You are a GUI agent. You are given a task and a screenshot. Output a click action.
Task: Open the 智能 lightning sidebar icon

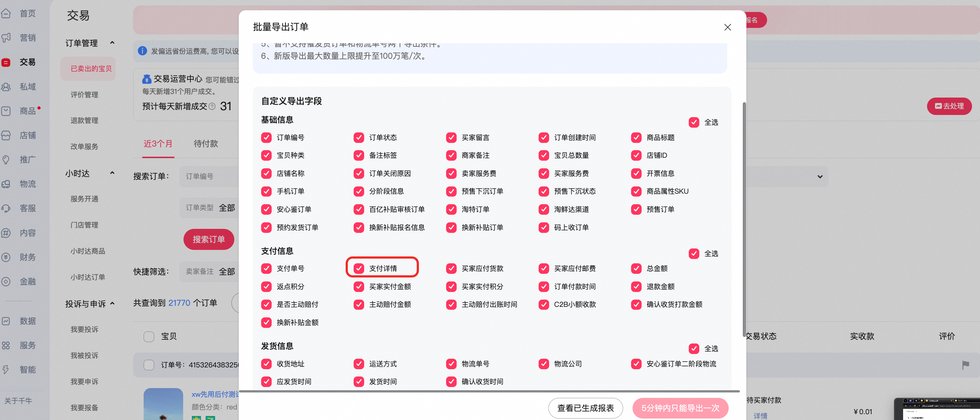point(6,370)
